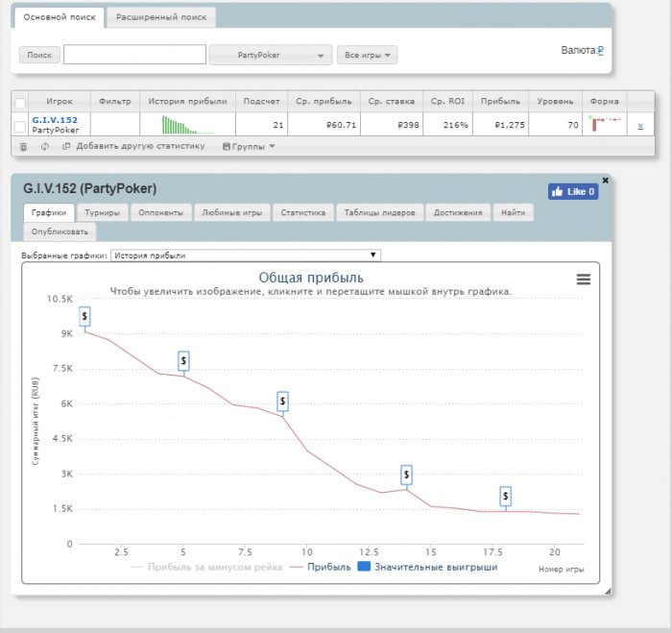Toggle Значительные выигрыши legend item
The height and width of the screenshot is (633, 672).
tap(427, 567)
